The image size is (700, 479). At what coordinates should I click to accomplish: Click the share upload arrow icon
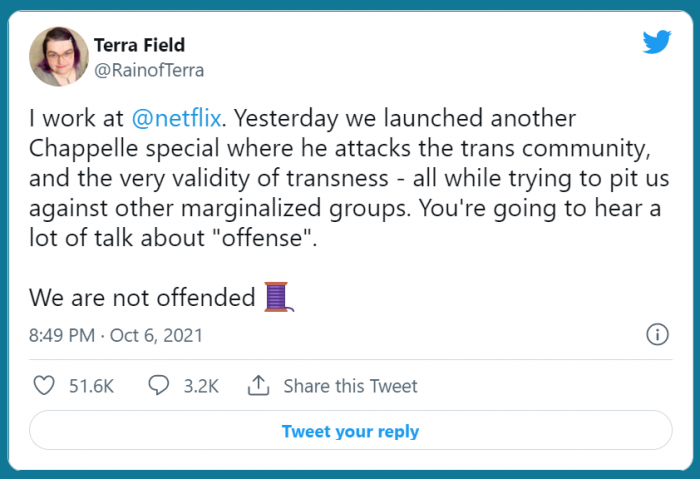pos(258,386)
